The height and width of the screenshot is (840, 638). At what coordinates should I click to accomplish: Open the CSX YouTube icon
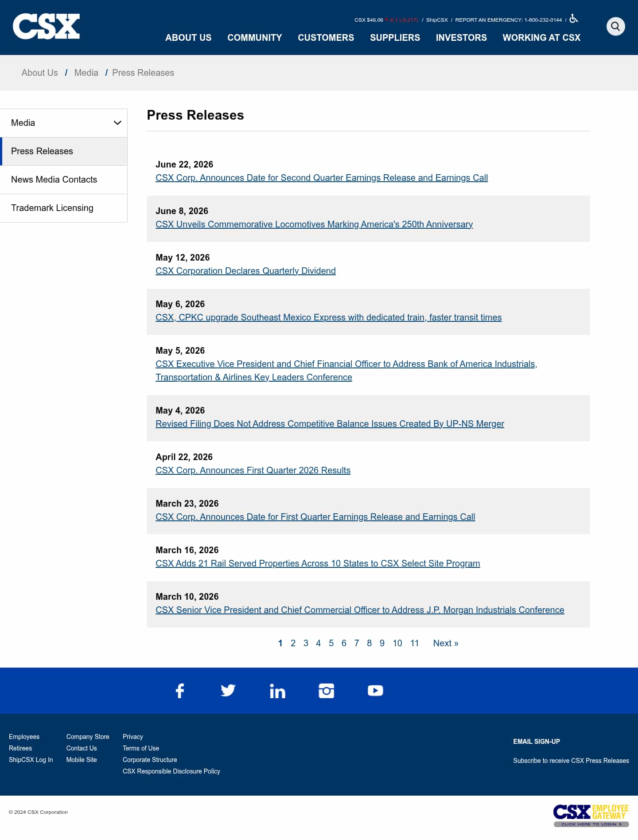coord(375,691)
